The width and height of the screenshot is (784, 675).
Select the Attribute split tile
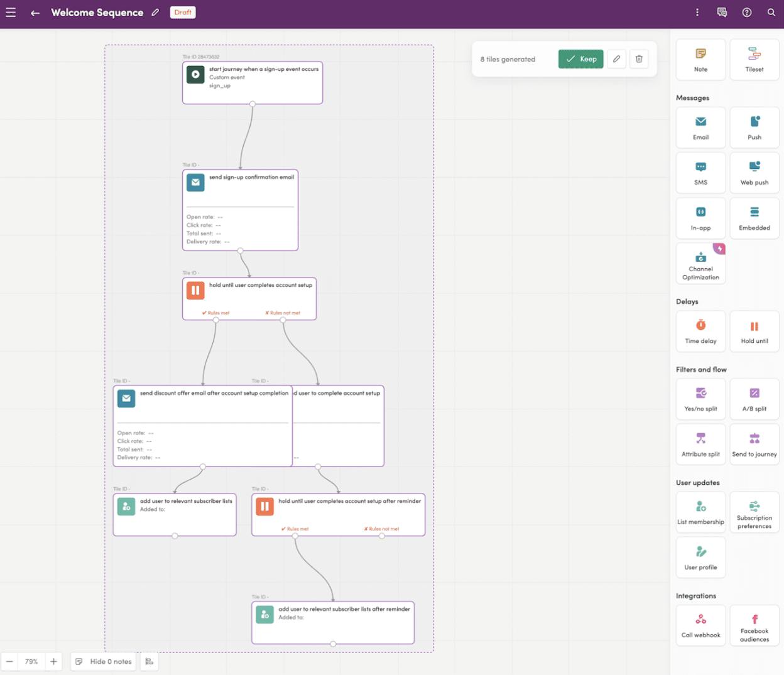coord(700,445)
